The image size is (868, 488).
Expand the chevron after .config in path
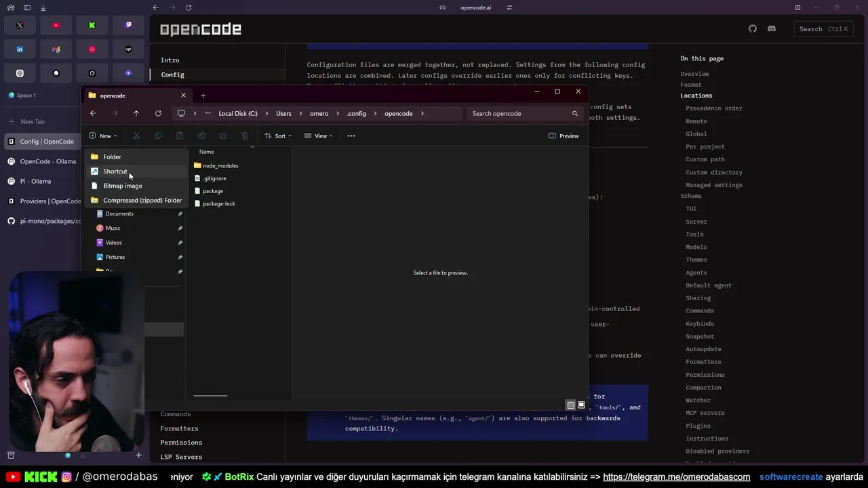tap(375, 113)
